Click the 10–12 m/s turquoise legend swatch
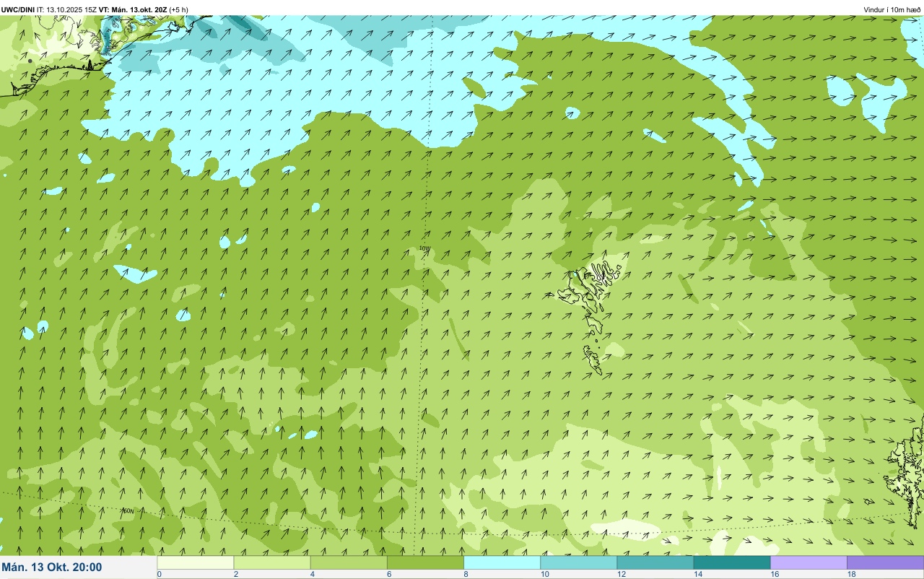 578,562
